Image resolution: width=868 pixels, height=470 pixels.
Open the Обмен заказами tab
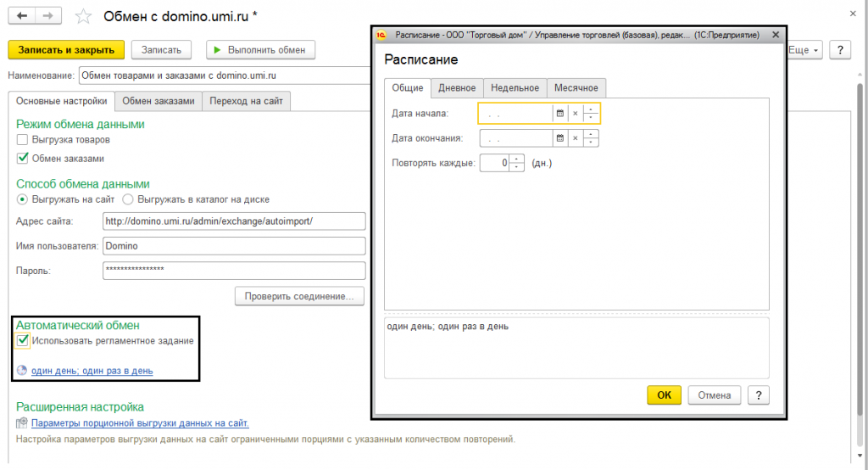[159, 101]
